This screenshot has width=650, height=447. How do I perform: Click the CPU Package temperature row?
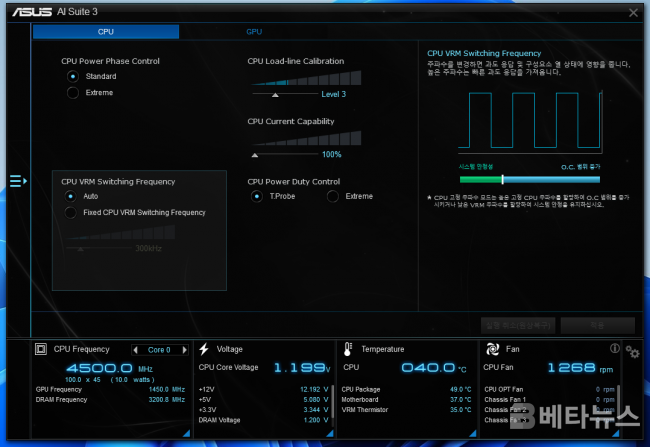click(x=406, y=389)
